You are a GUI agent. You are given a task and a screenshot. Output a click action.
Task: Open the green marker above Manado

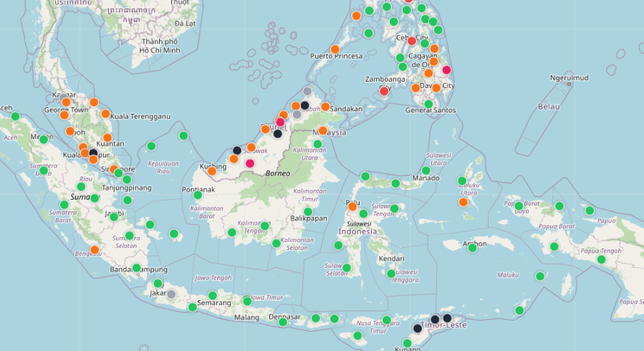426,170
